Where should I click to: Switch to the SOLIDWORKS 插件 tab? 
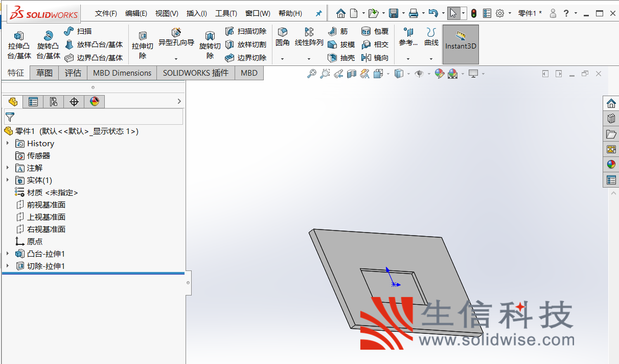[x=196, y=73]
